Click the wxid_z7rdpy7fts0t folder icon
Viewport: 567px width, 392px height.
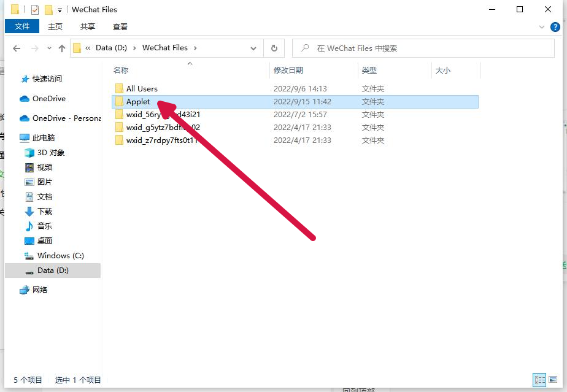pyautogui.click(x=119, y=140)
